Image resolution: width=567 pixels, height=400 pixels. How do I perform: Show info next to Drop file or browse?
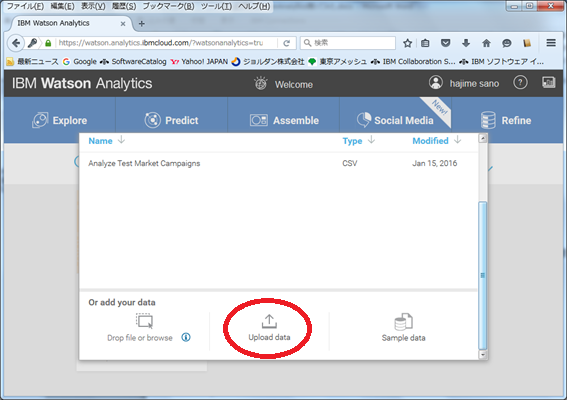tap(186, 337)
